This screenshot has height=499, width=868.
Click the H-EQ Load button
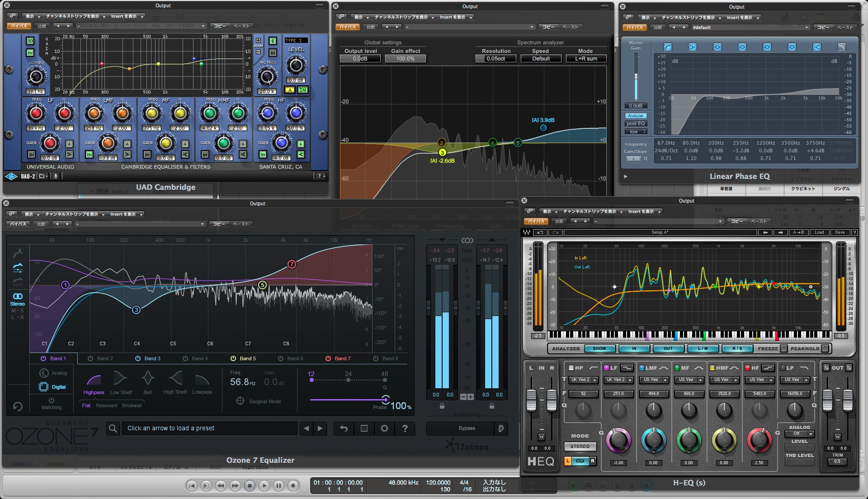819,232
